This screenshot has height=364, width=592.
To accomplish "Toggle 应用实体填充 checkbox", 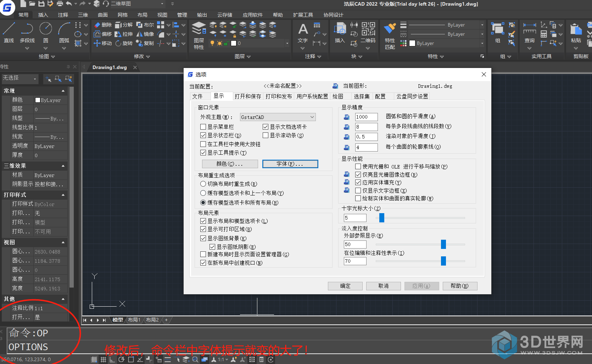I will [358, 182].
